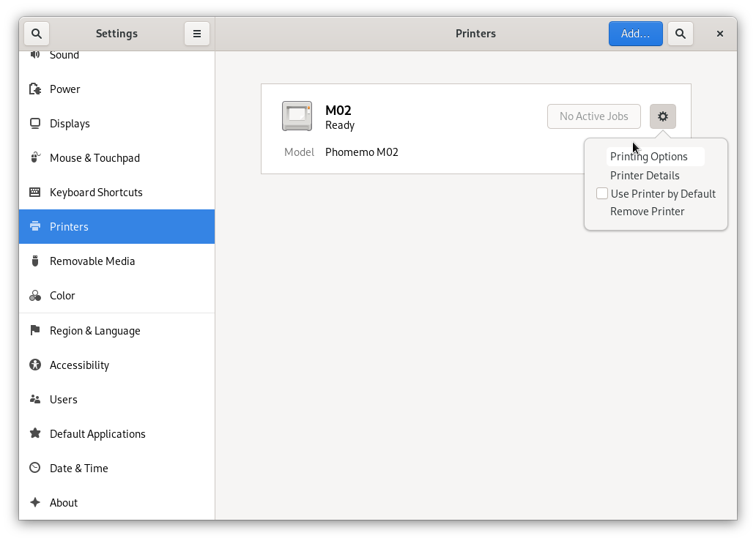Click the search printers magnifier icon
This screenshot has width=756, height=541.
point(681,34)
